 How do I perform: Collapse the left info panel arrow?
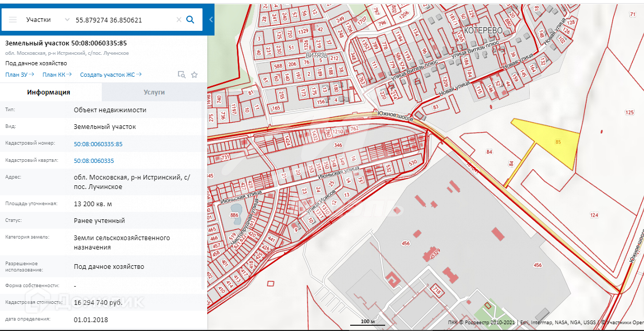point(211,19)
